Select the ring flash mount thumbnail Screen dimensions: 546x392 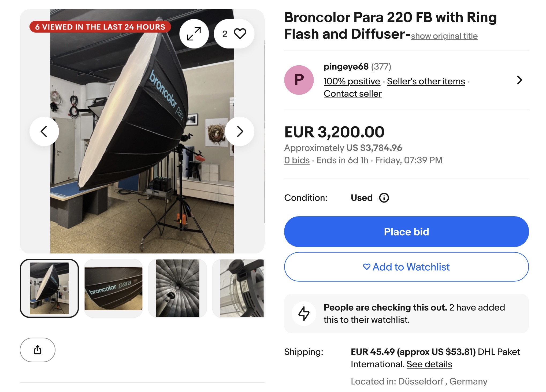click(241, 288)
